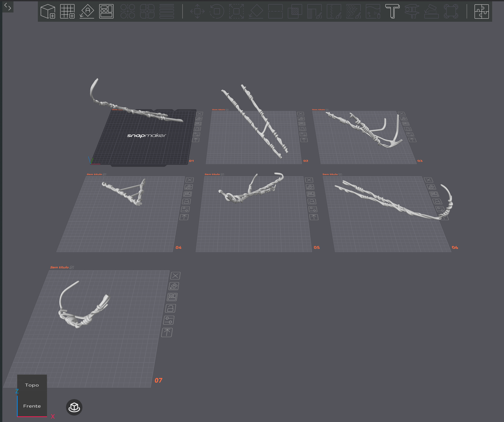Screen dimensions: 504x422
Task: Open plate 05 settings sliders icon
Action: pos(313,209)
